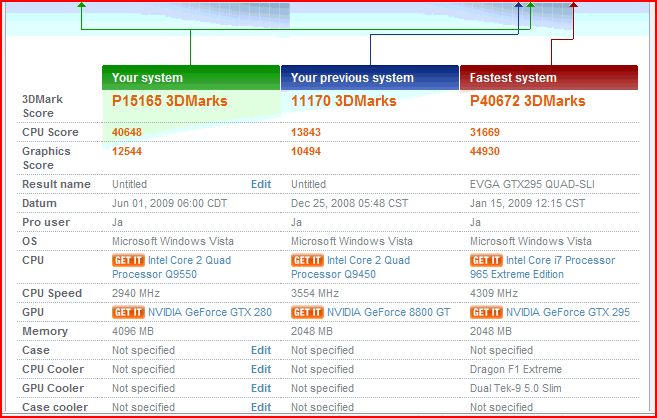
Task: Select the Your system column header
Action: tap(191, 77)
